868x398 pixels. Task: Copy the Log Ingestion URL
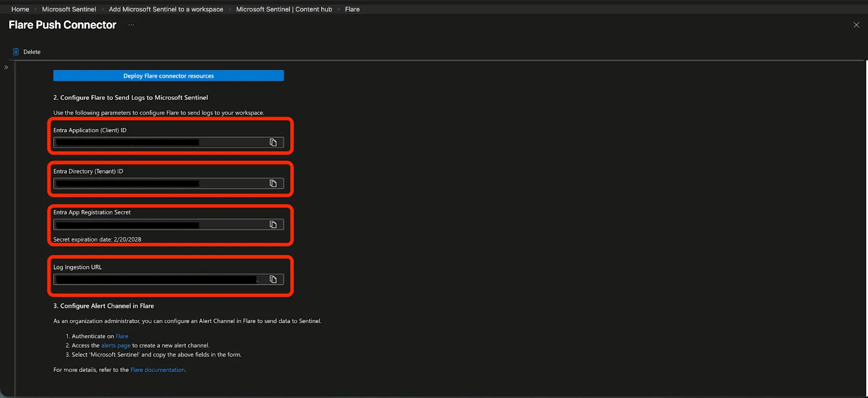273,279
